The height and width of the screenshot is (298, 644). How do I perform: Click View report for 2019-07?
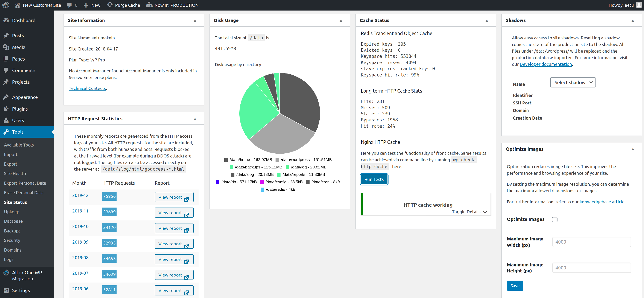[x=174, y=275]
